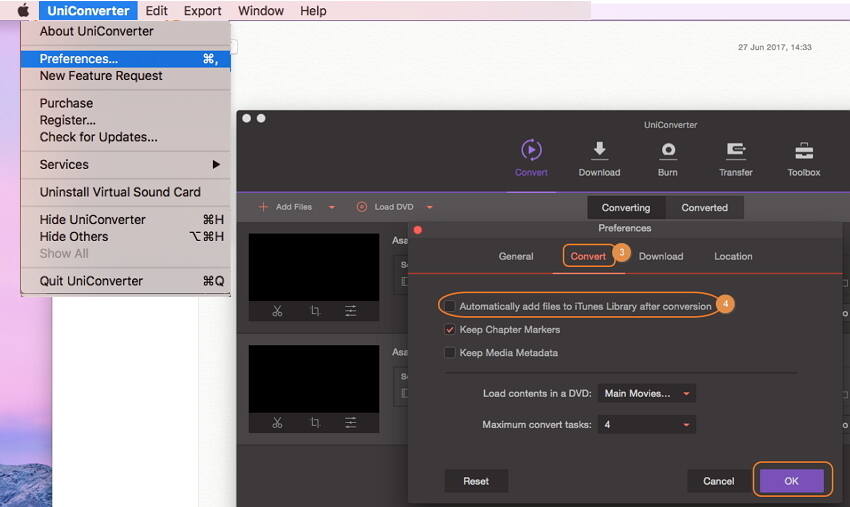Expand the Load DVD dropdown arrow

coord(429,207)
